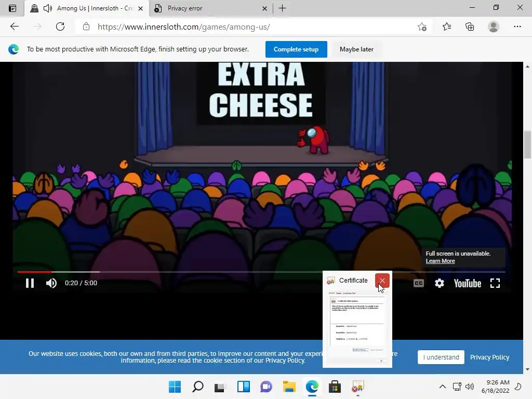Open the Widgets panel
This screenshot has height=399, width=532.
(243, 387)
